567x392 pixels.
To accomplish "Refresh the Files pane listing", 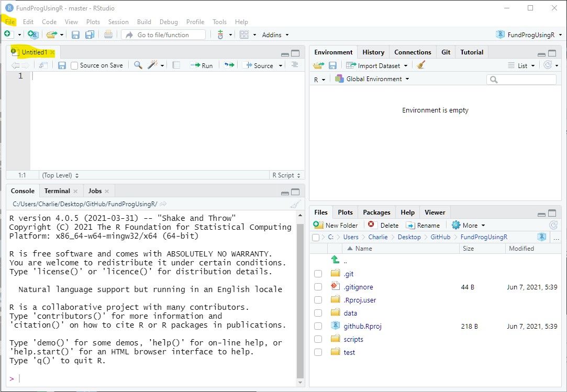I will [x=553, y=225].
